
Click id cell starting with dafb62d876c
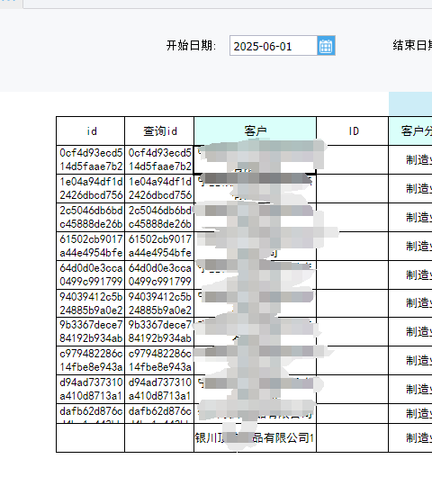[91, 413]
